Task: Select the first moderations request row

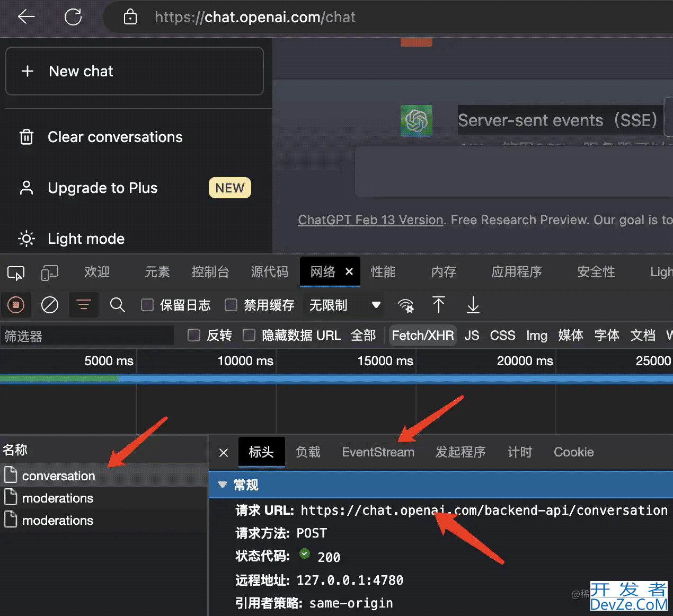Action: [103, 498]
